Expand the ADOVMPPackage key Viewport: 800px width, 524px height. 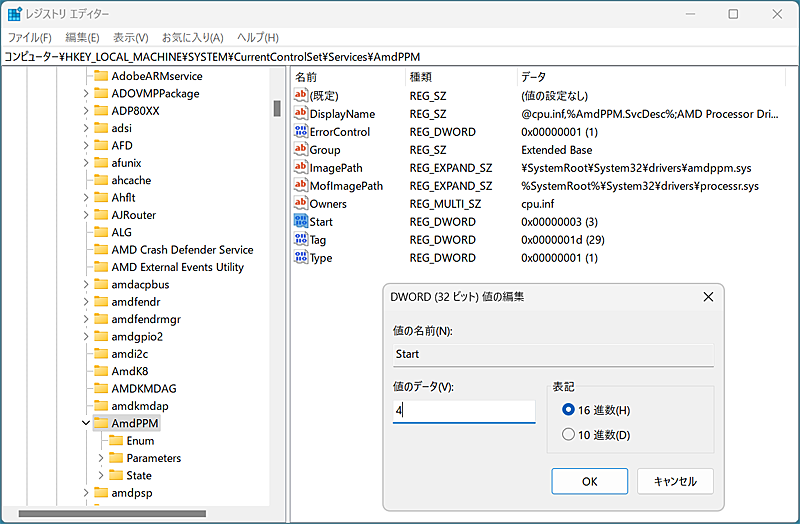86,93
